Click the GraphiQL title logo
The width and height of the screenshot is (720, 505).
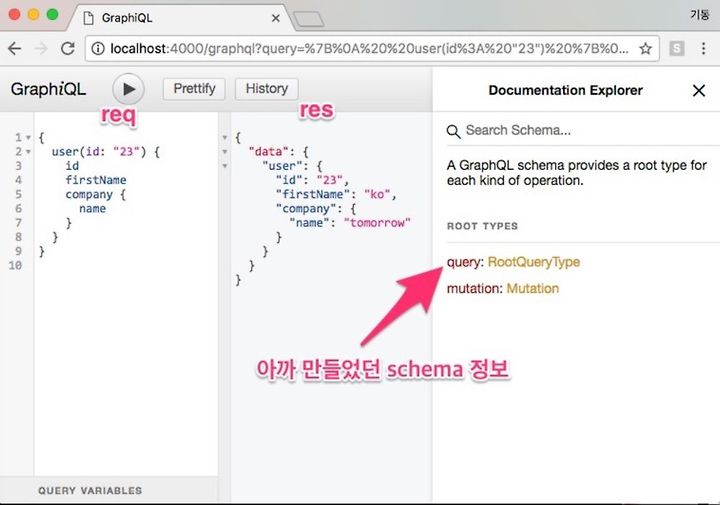click(48, 89)
